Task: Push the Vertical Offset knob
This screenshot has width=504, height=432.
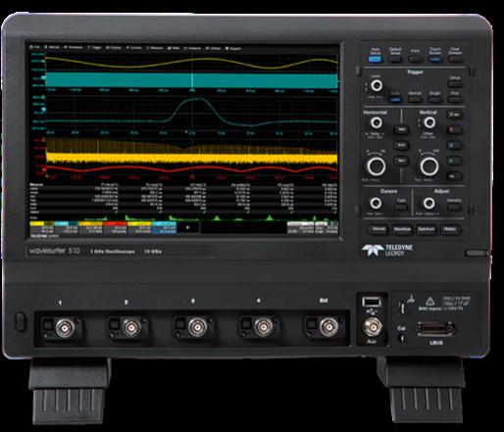Action: point(429,122)
